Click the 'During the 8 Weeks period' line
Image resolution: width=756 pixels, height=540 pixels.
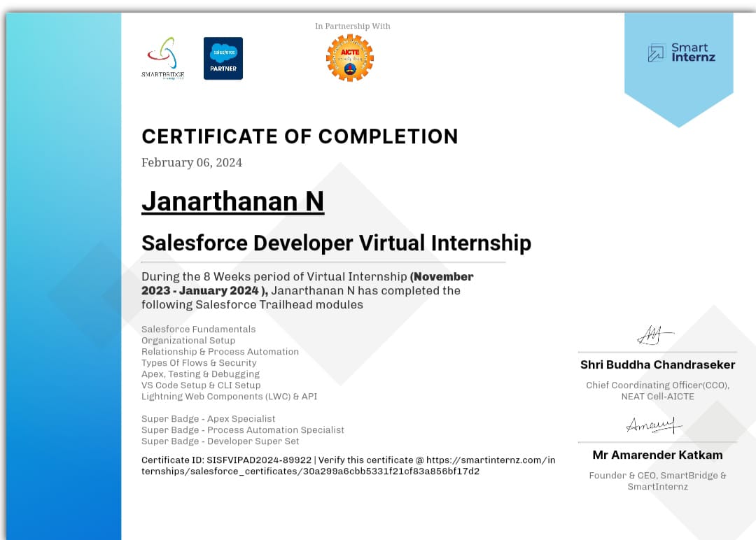tap(307, 276)
